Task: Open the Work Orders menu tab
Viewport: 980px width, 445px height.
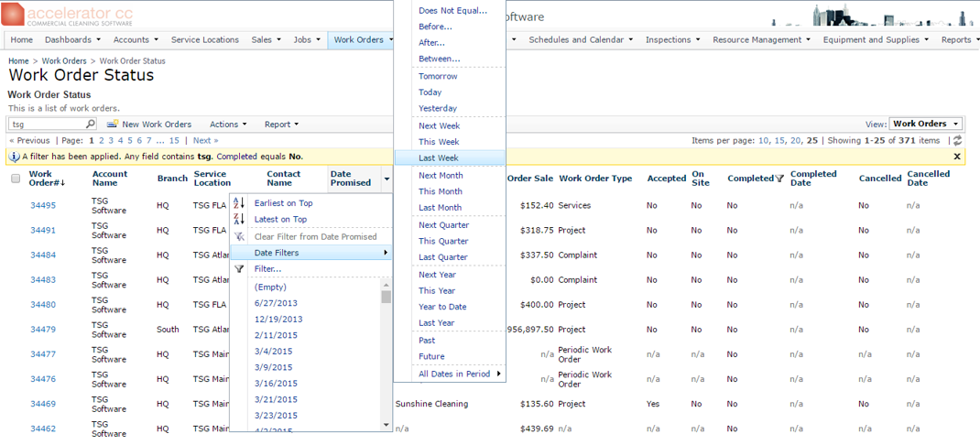Action: click(363, 39)
